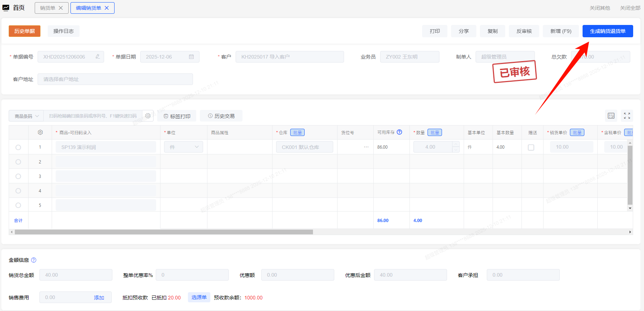The image size is (644, 311).
Task: Select the radio button for row 3
Action: coord(18,176)
